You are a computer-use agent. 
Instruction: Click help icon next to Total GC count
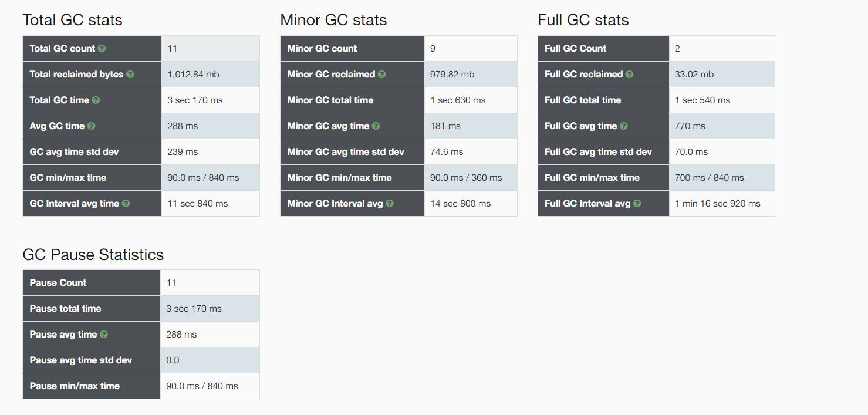(x=102, y=49)
